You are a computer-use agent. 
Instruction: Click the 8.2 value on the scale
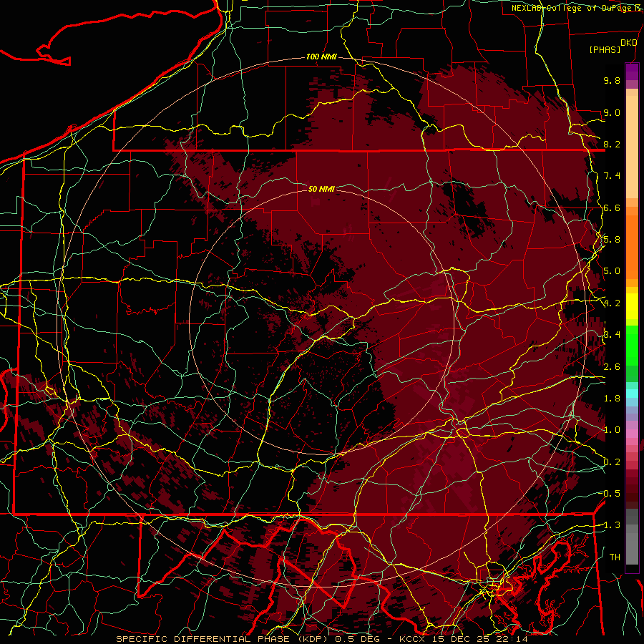(x=612, y=144)
